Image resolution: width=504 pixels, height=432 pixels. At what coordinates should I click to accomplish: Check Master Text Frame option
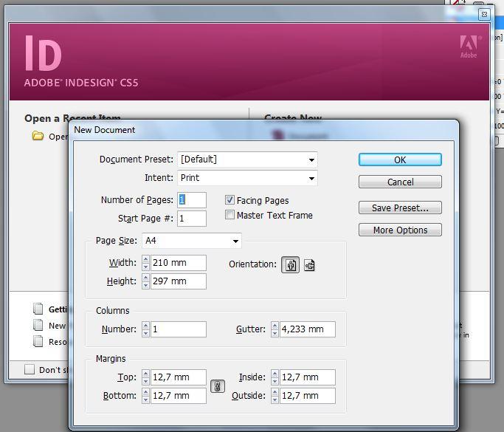(x=229, y=215)
